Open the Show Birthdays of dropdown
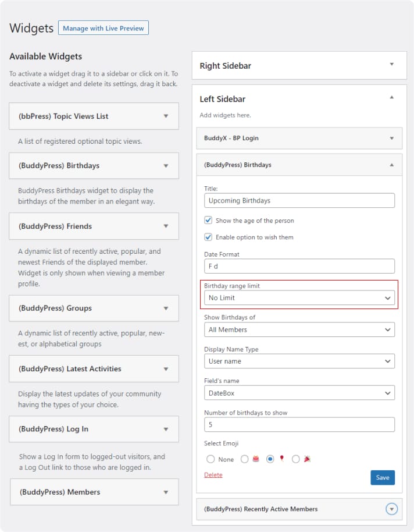This screenshot has width=414, height=532. tap(299, 329)
